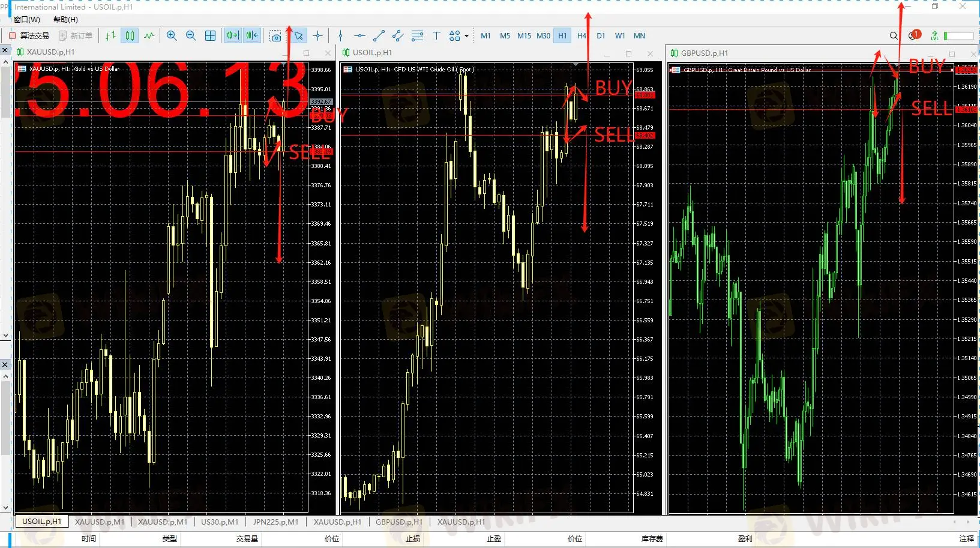
Task: Select the trendline drawing tool
Action: (x=379, y=36)
